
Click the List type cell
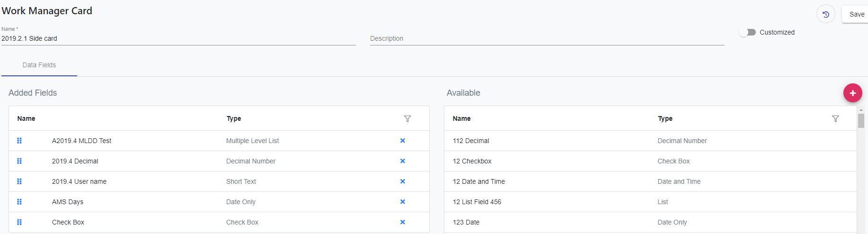point(663,202)
